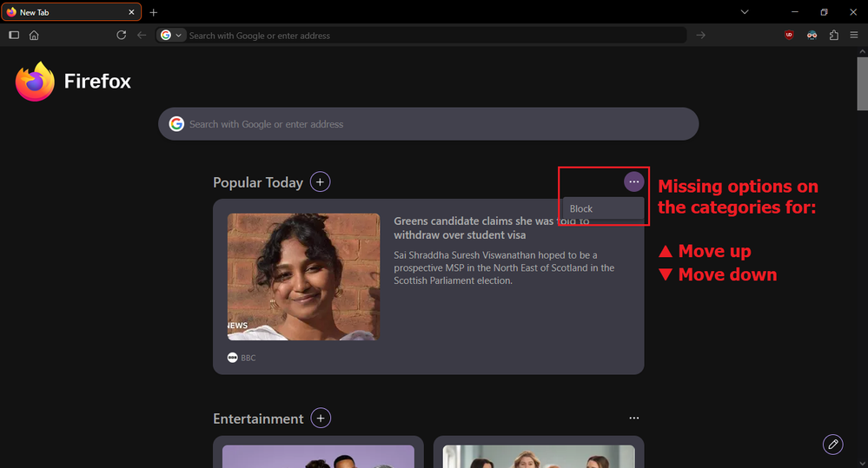The height and width of the screenshot is (468, 868).
Task: Reload the current page
Action: click(122, 36)
